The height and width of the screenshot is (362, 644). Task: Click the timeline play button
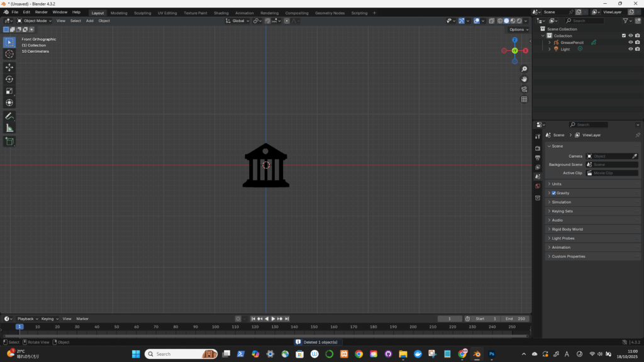point(273,319)
